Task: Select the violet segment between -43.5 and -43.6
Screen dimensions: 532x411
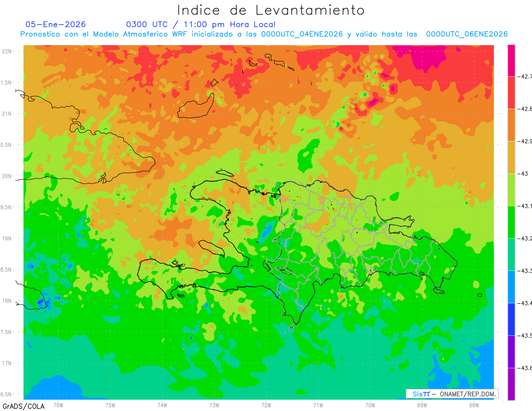Action: [511, 352]
